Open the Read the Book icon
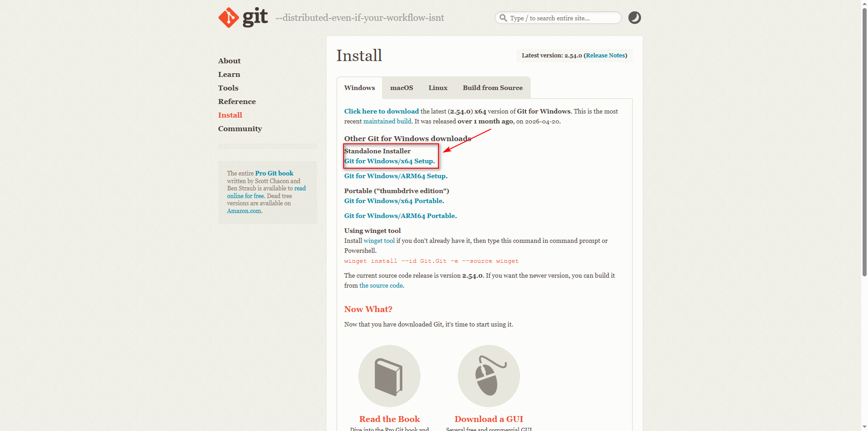 coord(389,376)
